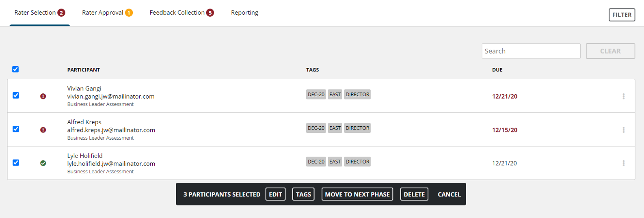Viewport: 644px width, 218px height.
Task: Open the Reporting tab
Action: 244,13
